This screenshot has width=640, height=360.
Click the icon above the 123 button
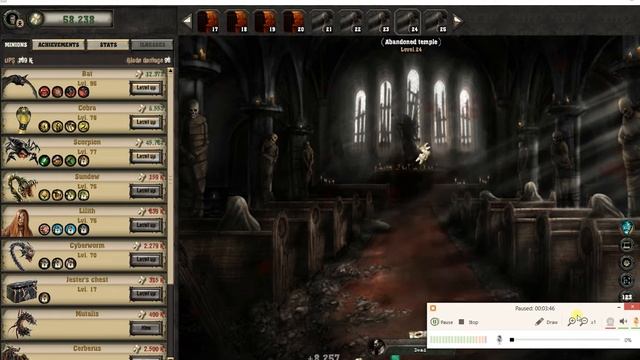tap(627, 280)
